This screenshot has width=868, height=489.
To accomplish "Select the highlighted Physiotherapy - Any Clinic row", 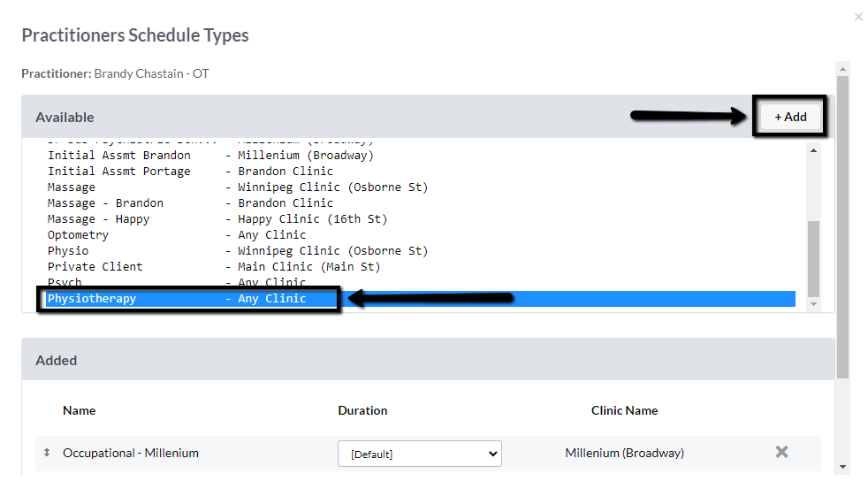I will [x=421, y=299].
